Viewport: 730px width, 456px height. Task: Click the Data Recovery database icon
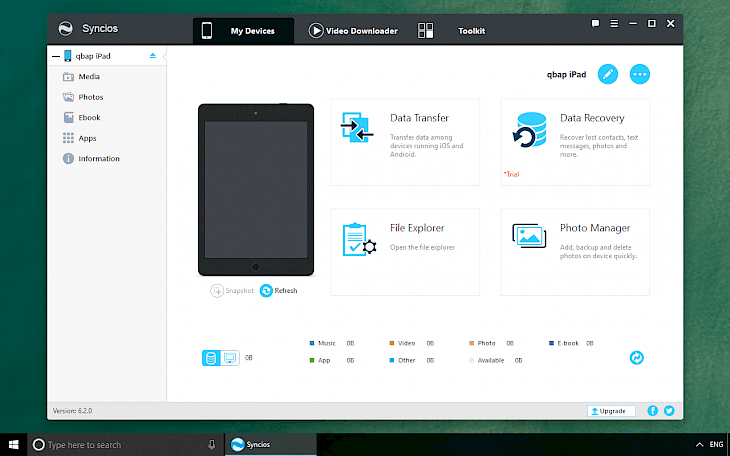(x=529, y=129)
